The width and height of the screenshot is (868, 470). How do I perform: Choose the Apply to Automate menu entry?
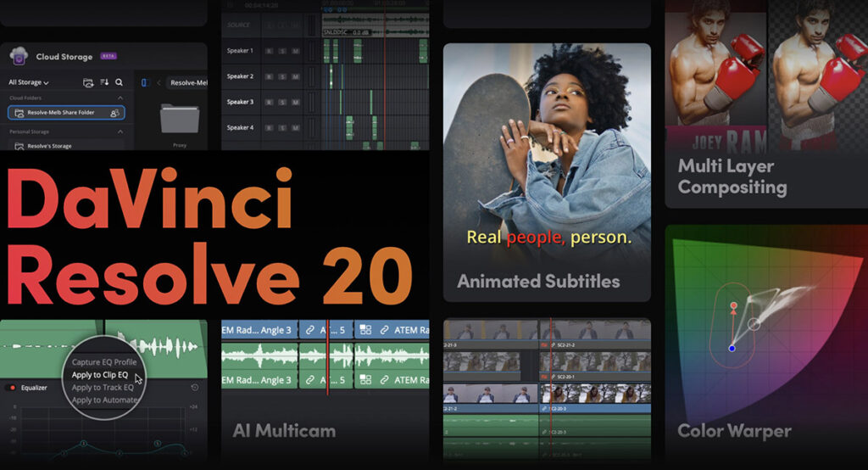point(104,400)
